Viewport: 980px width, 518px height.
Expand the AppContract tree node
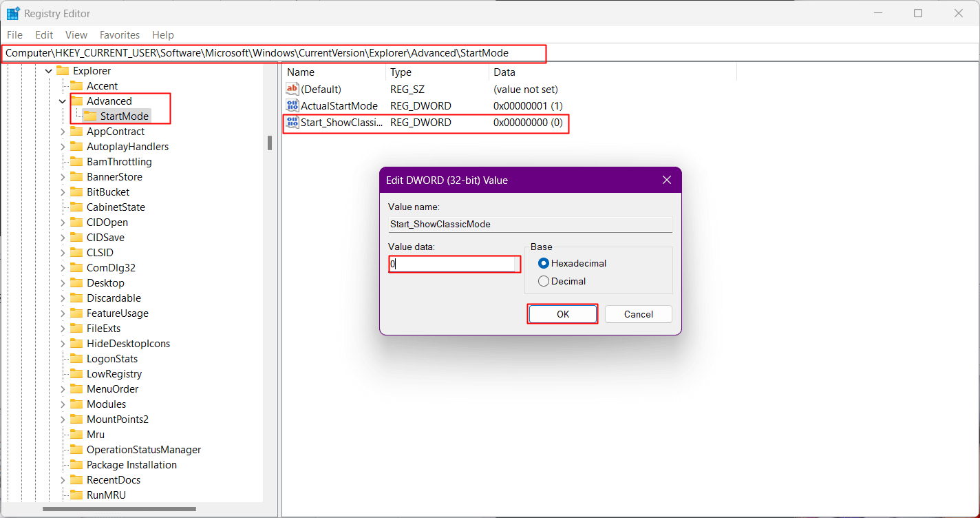(63, 132)
